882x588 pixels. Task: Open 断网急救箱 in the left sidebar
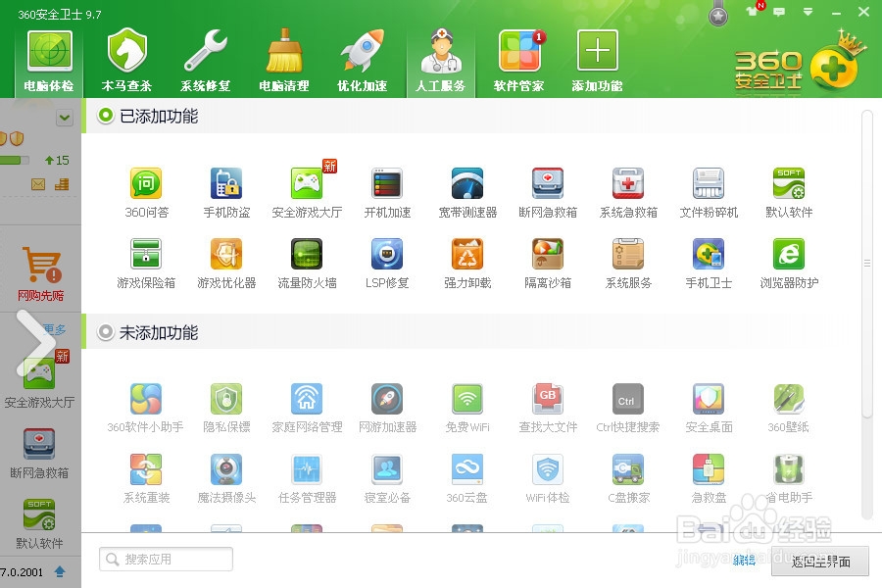39,454
